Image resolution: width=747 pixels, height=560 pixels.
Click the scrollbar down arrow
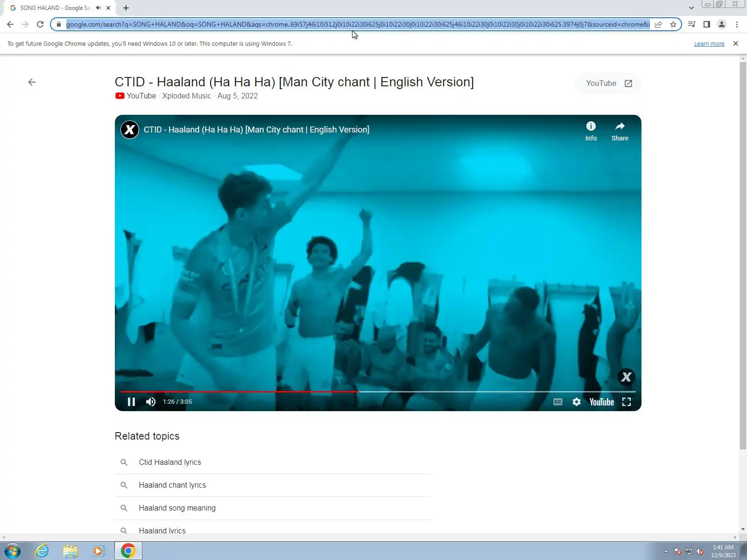(743, 530)
